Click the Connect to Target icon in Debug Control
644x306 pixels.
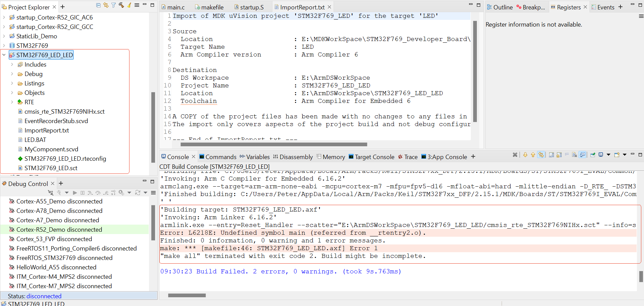[x=50, y=193]
